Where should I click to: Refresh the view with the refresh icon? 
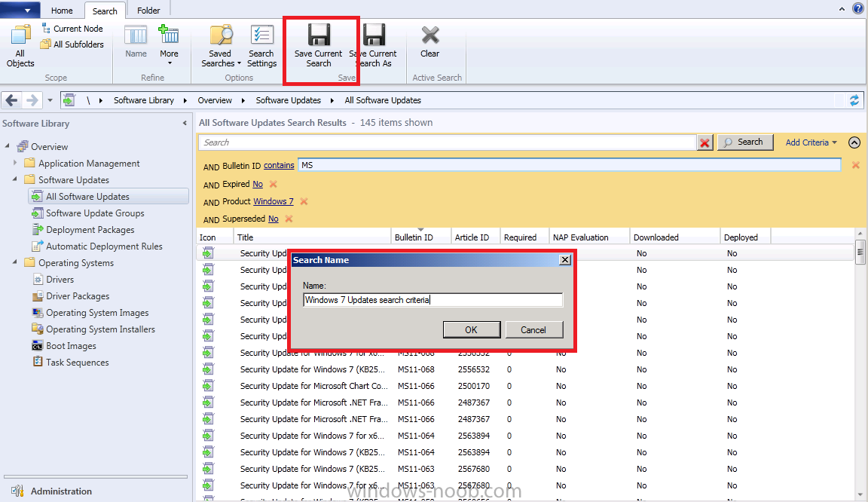(x=854, y=100)
